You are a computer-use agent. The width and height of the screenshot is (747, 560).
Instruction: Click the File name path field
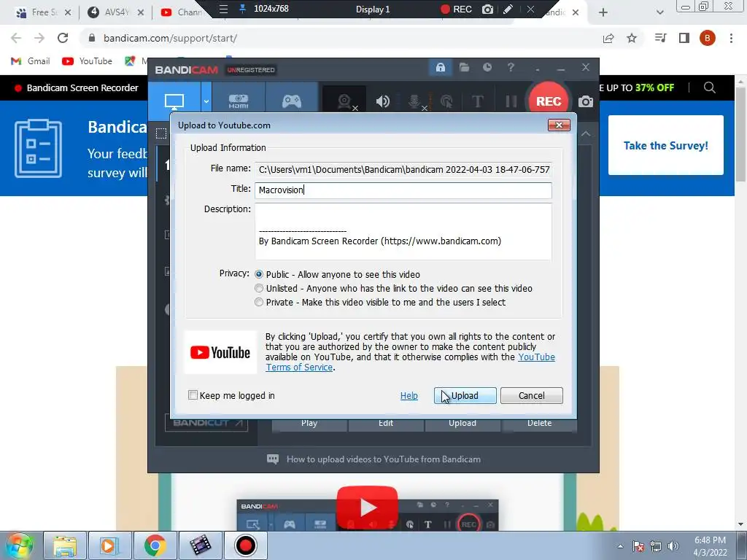coord(403,169)
